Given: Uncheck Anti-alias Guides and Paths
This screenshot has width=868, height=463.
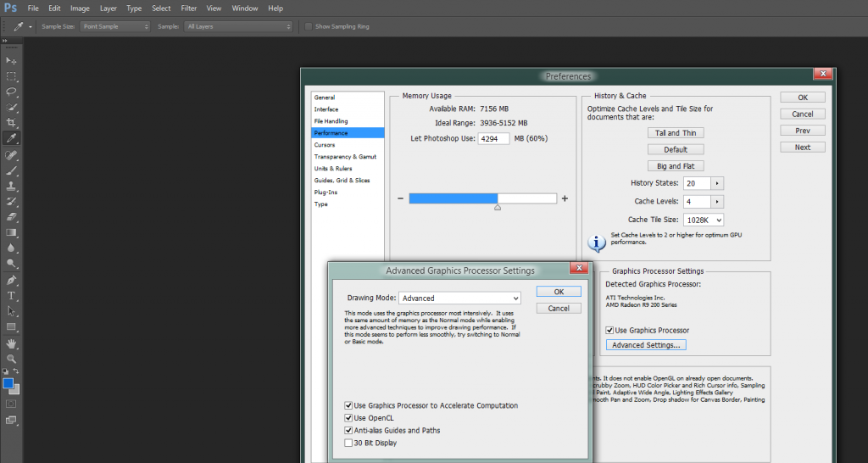Looking at the screenshot, I should pos(348,430).
